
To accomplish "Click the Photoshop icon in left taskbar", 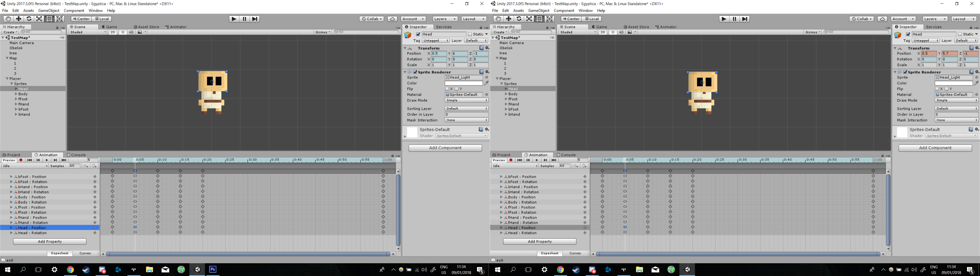I will (x=213, y=270).
